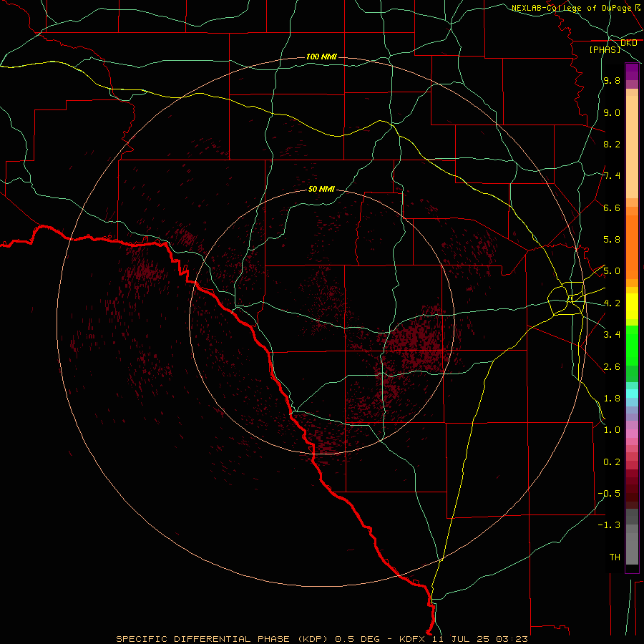This screenshot has height=644, width=644.
Task: Click the -0.5 value on the color scale
Action: pyautogui.click(x=609, y=494)
